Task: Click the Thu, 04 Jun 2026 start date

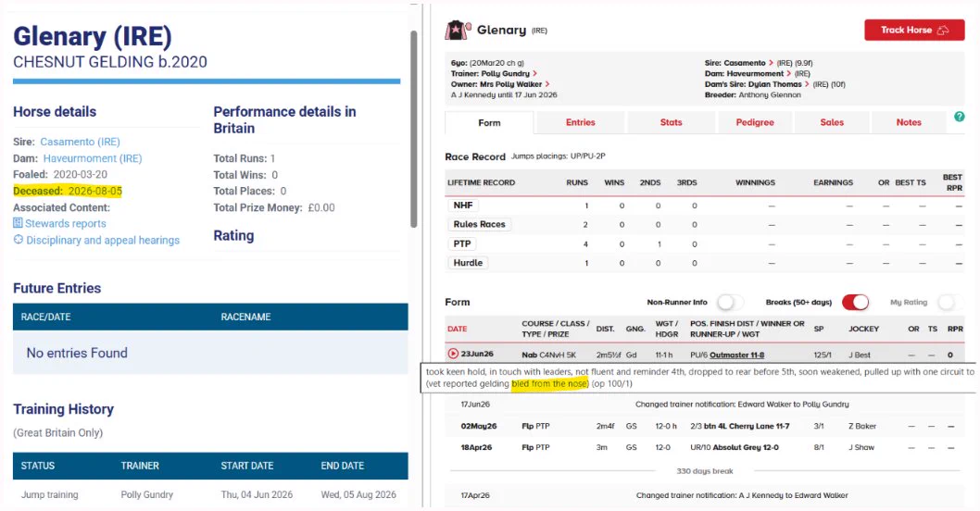Action: (x=257, y=494)
